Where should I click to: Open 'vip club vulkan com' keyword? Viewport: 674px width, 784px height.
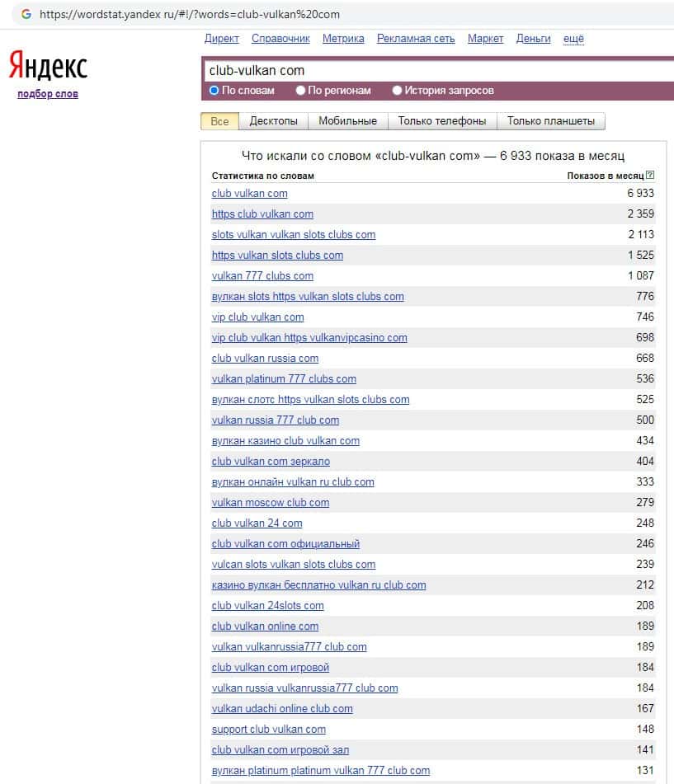click(x=257, y=317)
